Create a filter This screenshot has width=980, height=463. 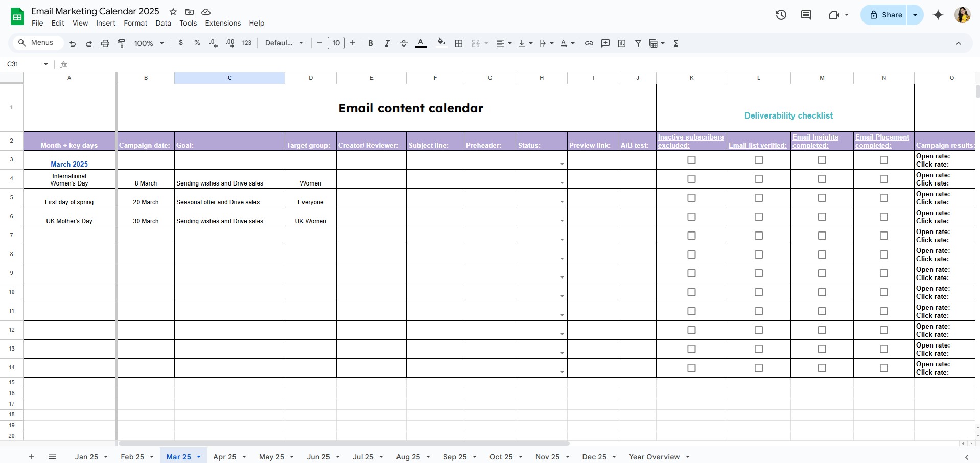(x=638, y=43)
